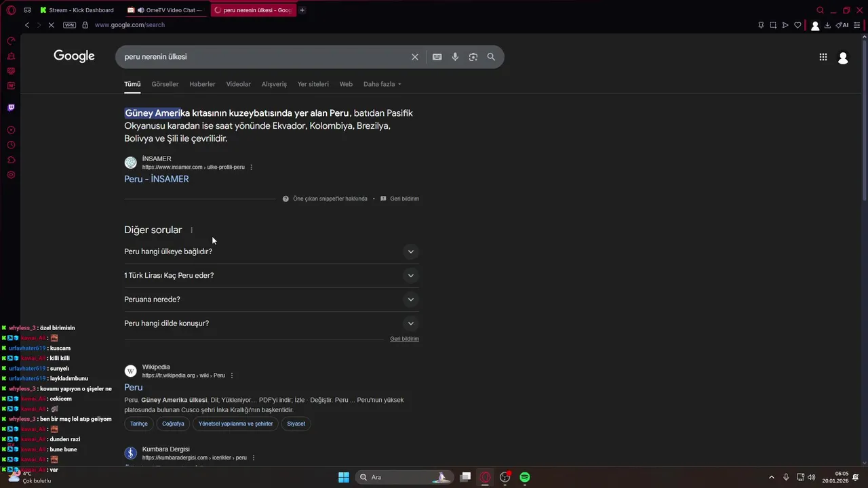Click the Siyaset chip
Viewport: 868px width, 488px height.
(296, 424)
